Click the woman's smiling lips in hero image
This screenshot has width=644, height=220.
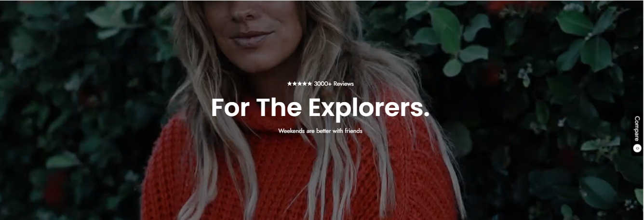point(251,37)
